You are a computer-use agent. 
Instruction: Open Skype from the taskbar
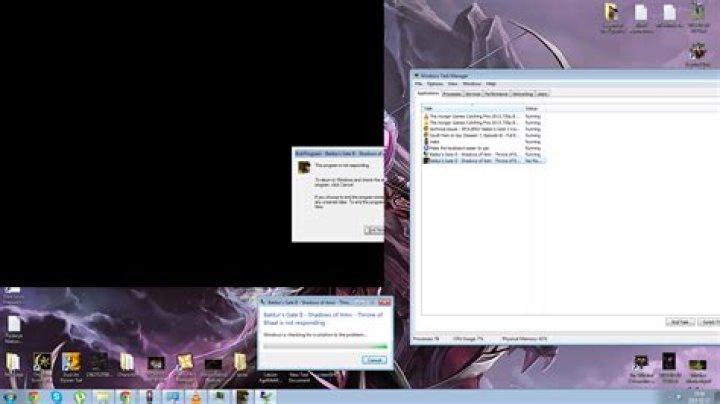(56, 397)
